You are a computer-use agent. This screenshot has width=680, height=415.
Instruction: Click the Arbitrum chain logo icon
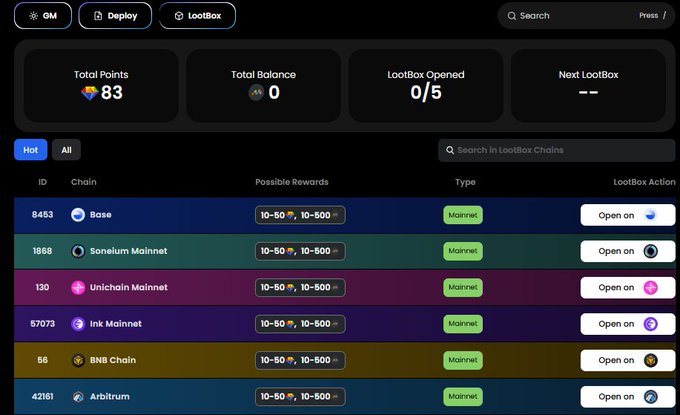pyautogui.click(x=78, y=396)
